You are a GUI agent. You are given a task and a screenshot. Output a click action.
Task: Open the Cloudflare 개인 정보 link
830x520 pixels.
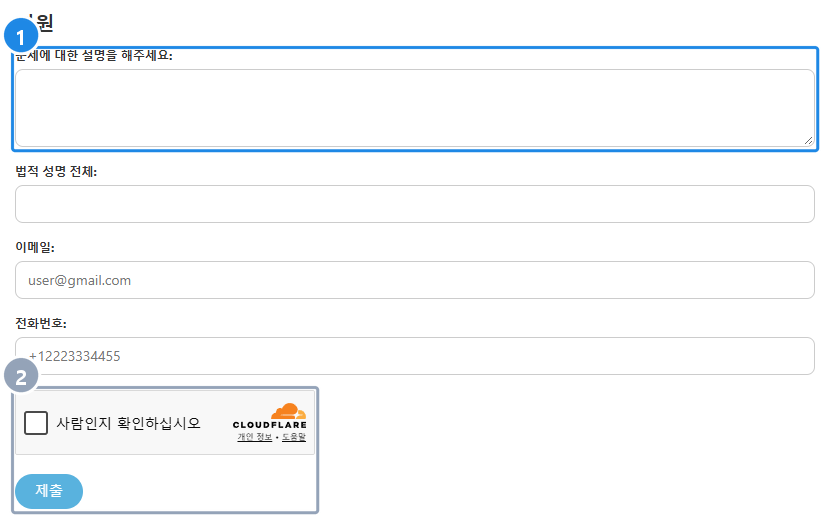[255, 437]
